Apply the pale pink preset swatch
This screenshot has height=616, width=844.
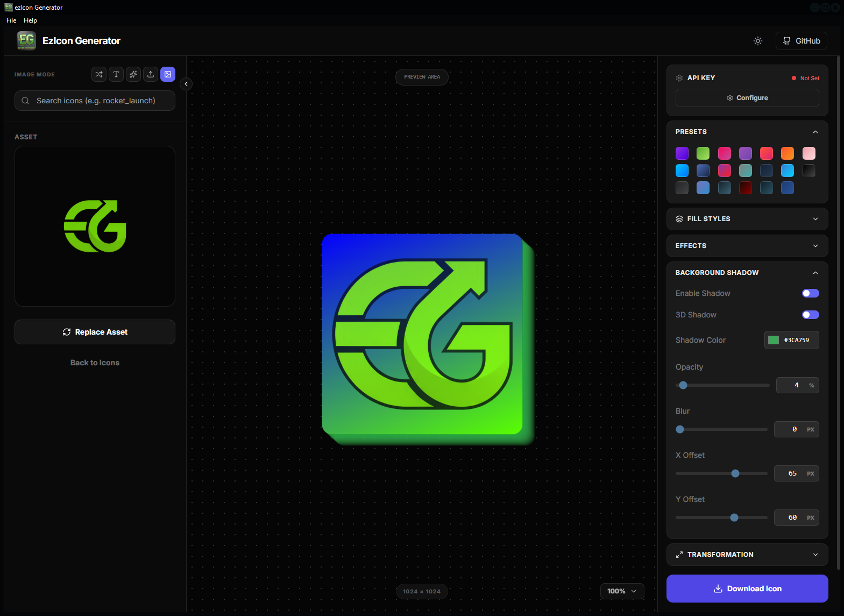tap(809, 153)
